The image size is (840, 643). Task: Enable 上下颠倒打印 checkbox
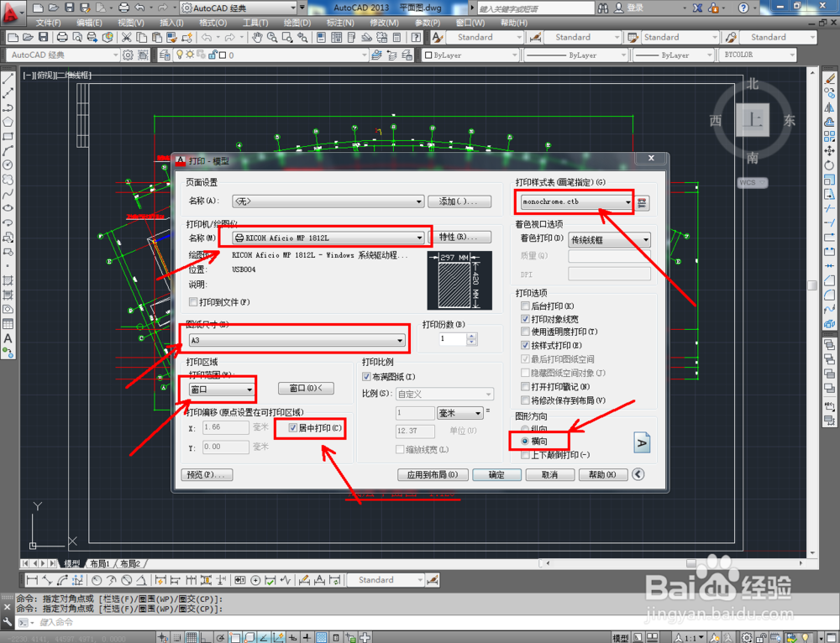pos(525,455)
